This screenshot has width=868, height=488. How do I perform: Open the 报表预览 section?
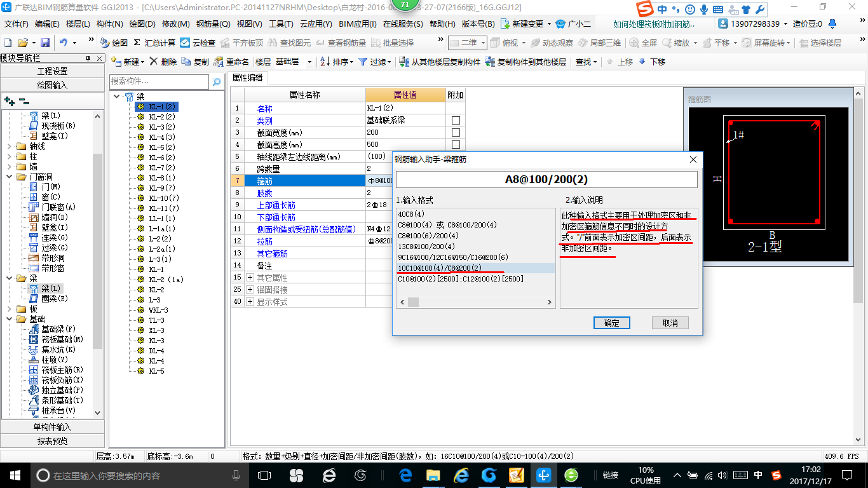point(52,440)
